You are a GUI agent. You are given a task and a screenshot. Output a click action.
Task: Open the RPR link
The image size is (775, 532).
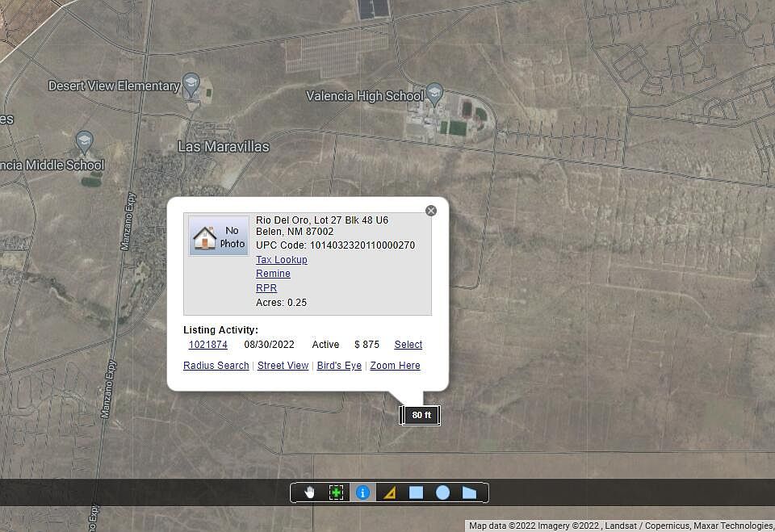(266, 287)
